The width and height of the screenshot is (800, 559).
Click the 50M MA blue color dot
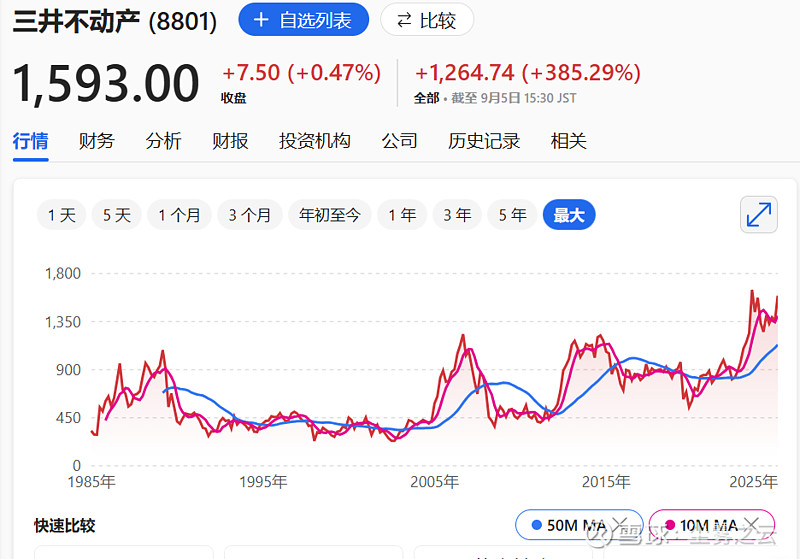pos(537,525)
